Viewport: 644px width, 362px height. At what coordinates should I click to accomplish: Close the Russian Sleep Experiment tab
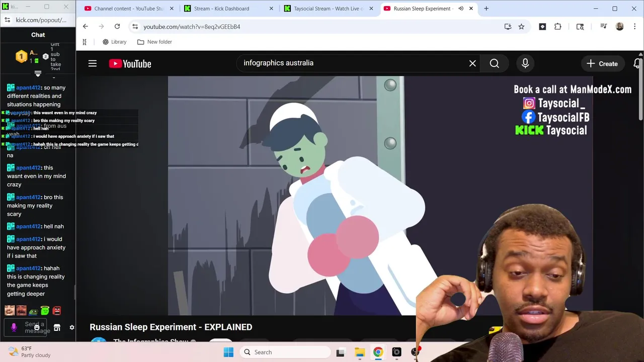tap(471, 9)
